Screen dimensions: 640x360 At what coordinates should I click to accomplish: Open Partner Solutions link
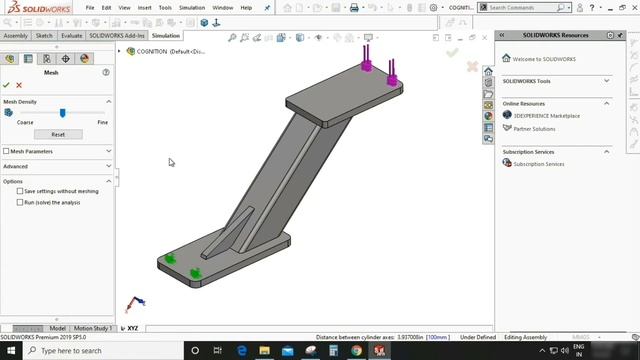click(534, 129)
